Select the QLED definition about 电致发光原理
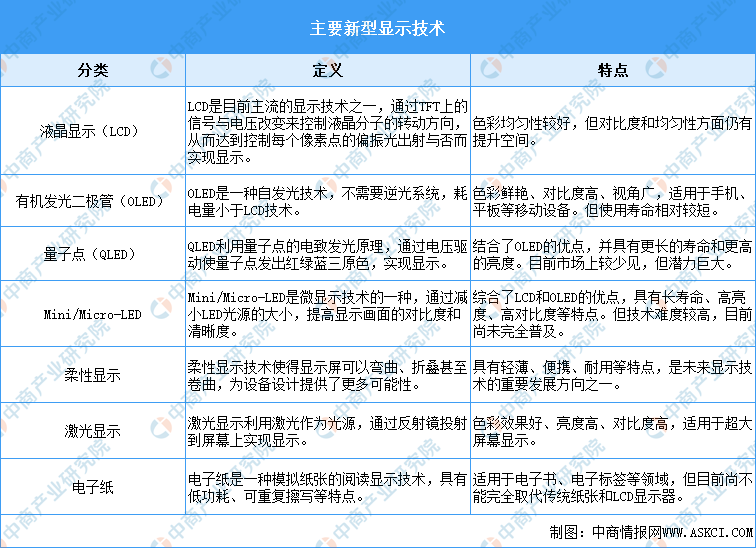Viewport: 756px width, 548px height. [327, 254]
